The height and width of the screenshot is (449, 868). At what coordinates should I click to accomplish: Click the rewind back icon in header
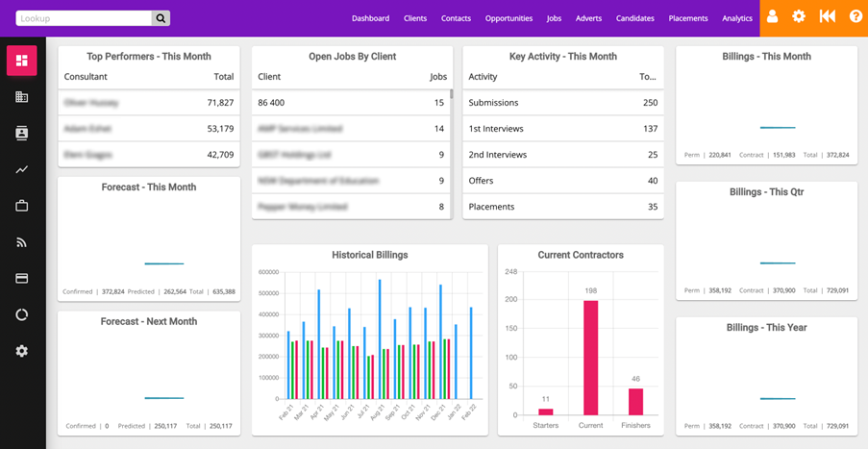point(827,17)
